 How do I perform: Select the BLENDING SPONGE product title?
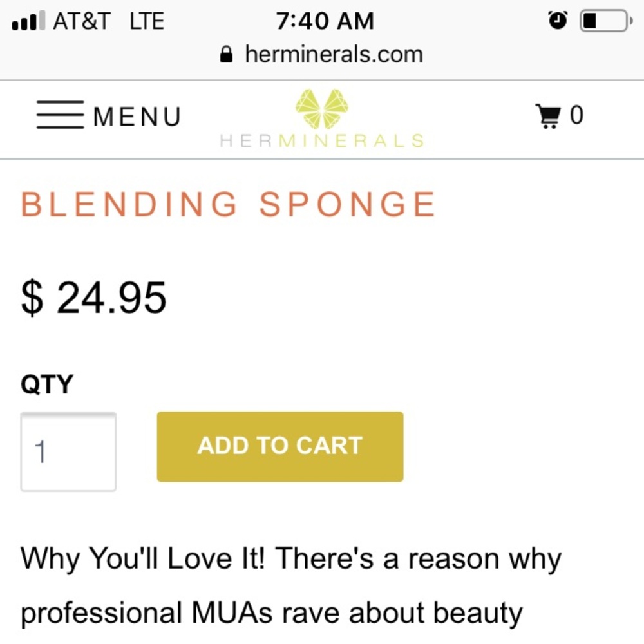229,204
